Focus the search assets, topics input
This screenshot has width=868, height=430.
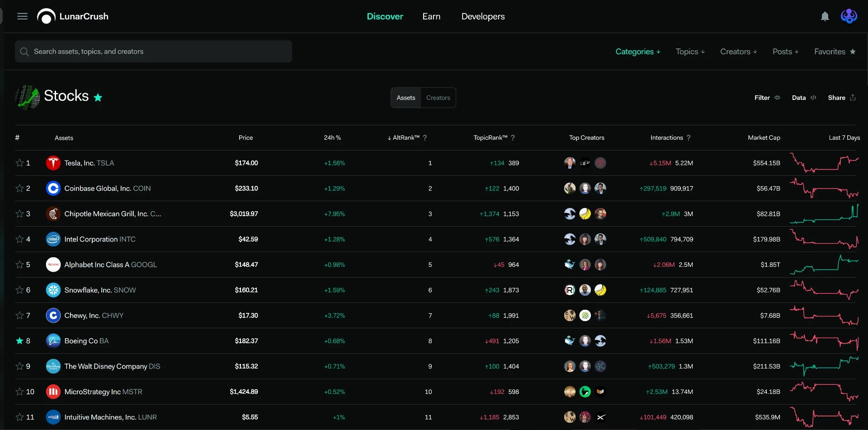(153, 52)
